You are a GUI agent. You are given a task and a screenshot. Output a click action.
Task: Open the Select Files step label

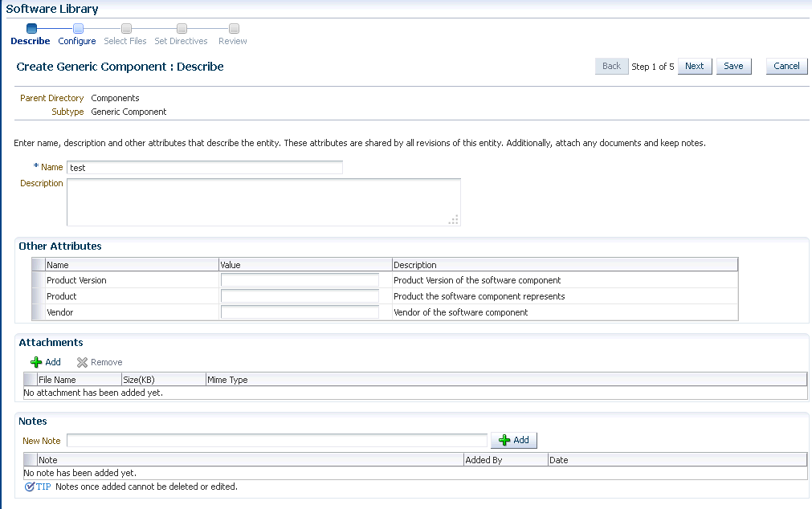click(x=124, y=41)
